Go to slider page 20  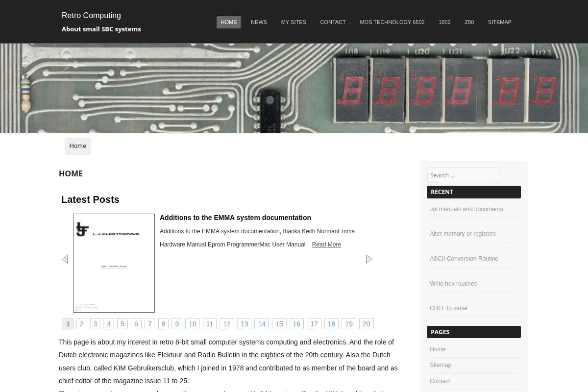pos(367,324)
